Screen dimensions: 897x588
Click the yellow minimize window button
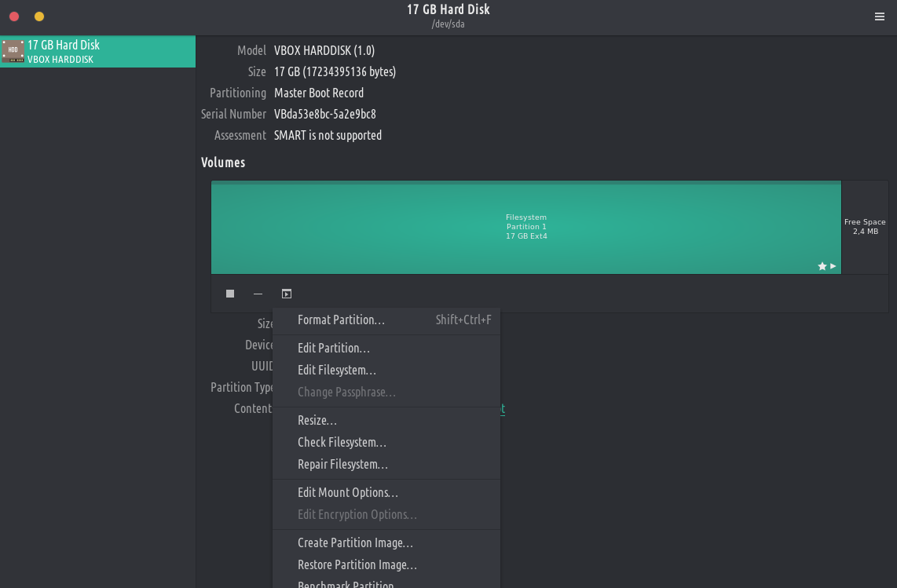pyautogui.click(x=39, y=16)
